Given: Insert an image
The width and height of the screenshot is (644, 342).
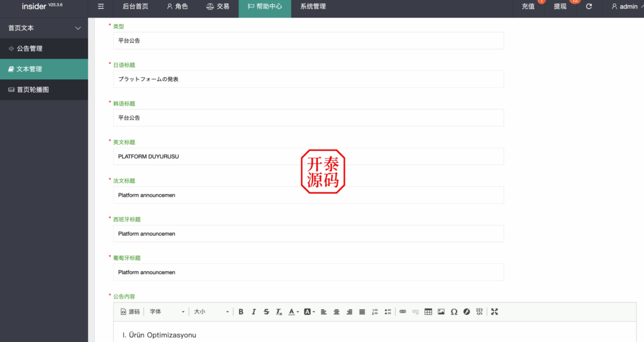Looking at the screenshot, I should tap(441, 312).
